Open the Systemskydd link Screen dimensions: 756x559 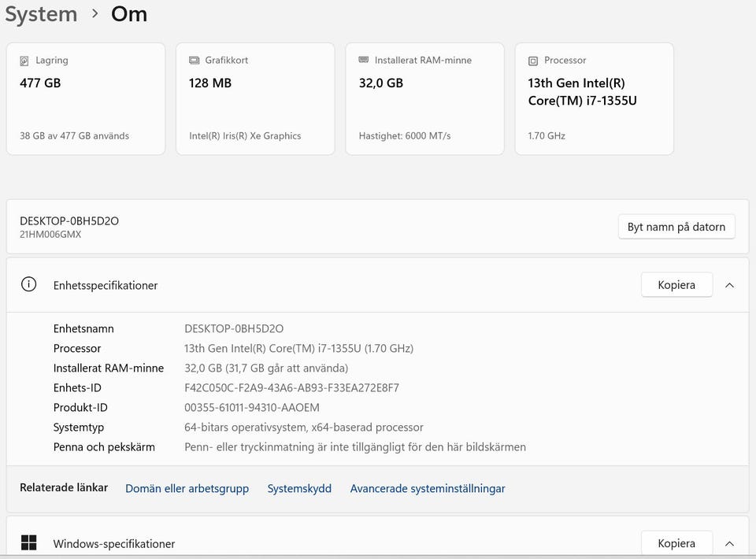(299, 489)
